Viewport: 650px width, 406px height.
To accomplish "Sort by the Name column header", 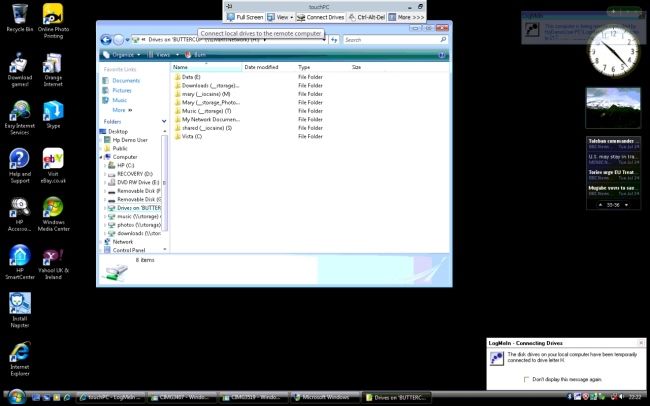I will [206, 67].
